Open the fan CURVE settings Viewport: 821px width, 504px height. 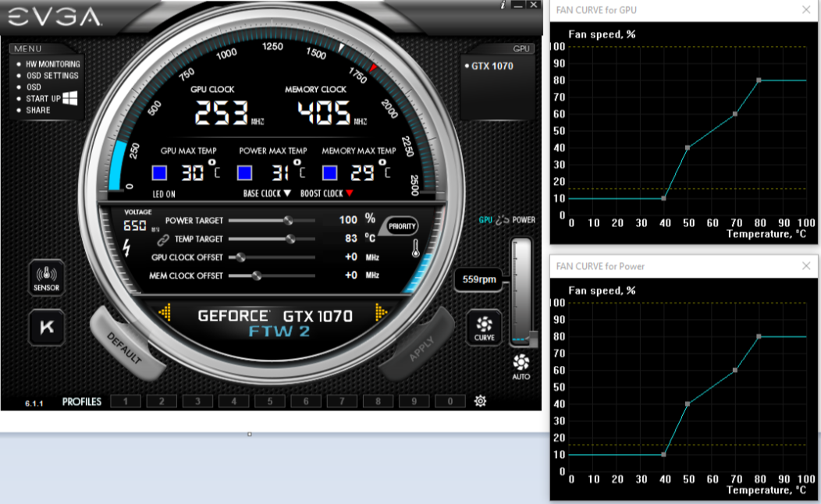pyautogui.click(x=485, y=328)
